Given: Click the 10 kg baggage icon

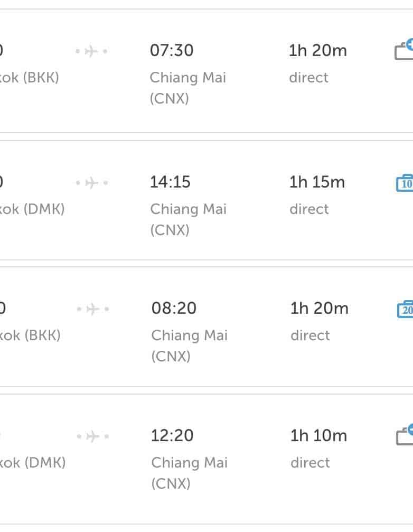Looking at the screenshot, I should 405,183.
